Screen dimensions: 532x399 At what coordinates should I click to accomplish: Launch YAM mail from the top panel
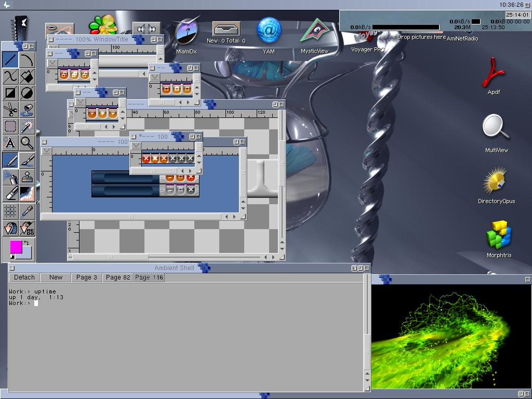coord(269,32)
